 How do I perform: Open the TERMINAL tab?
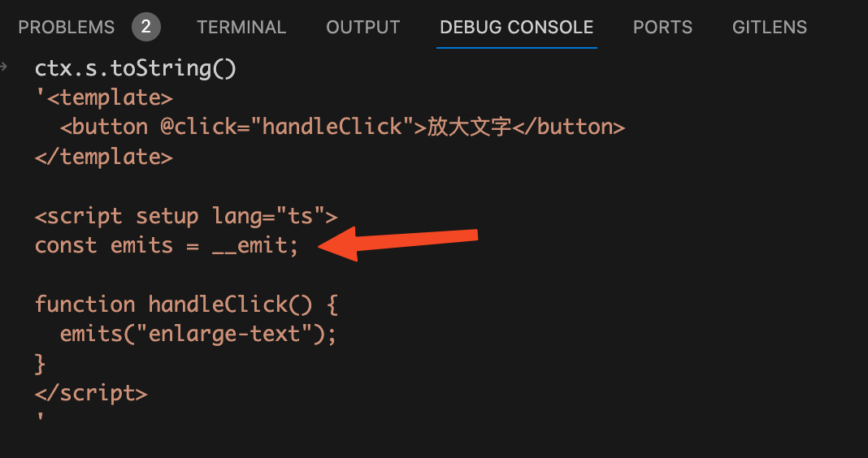point(241,27)
